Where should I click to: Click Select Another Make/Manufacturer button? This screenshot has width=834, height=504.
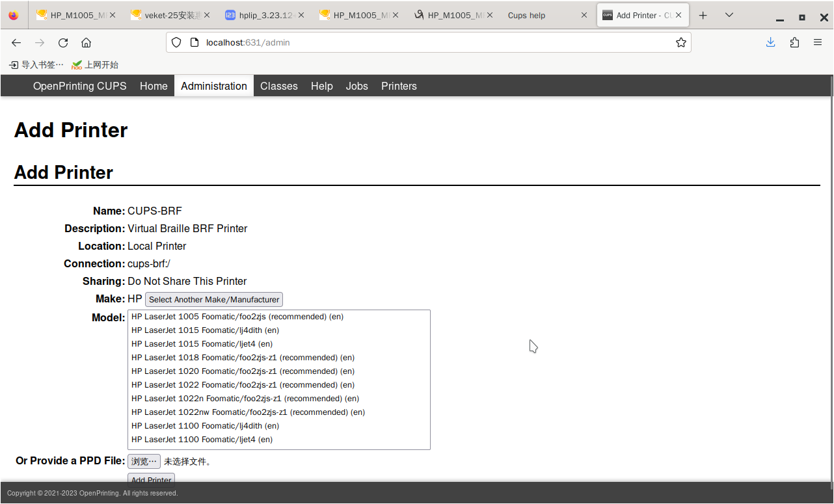(x=214, y=299)
